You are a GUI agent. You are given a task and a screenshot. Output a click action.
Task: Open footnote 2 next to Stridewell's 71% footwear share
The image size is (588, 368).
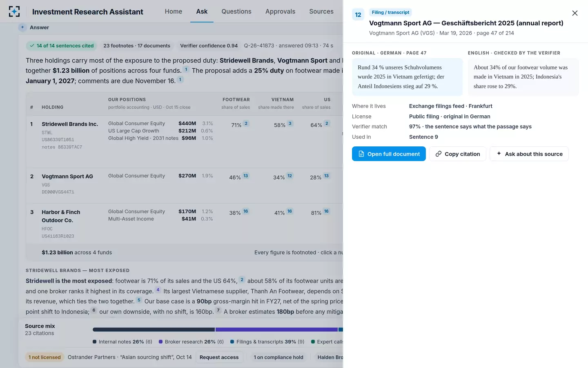246,123
